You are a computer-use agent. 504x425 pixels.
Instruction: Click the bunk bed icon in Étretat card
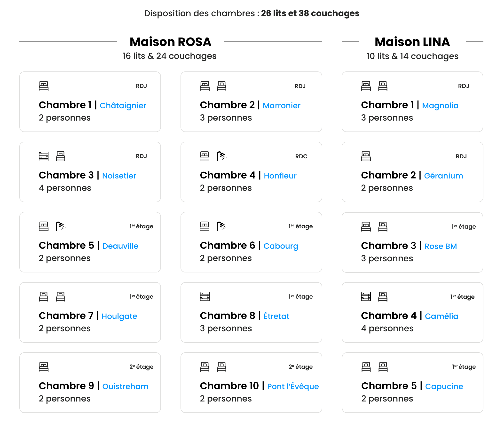(205, 297)
